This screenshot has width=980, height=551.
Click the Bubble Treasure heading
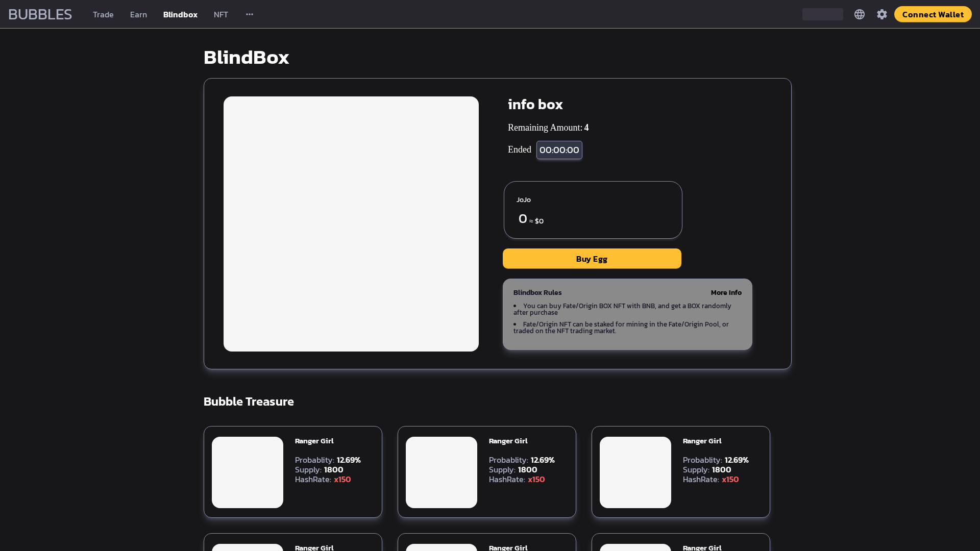(x=249, y=402)
